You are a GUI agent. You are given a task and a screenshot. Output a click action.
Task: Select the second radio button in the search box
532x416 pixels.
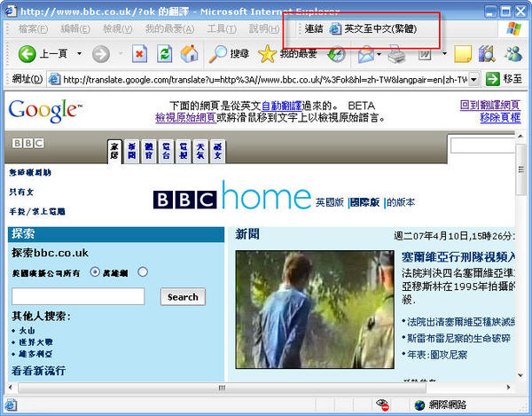tap(143, 271)
